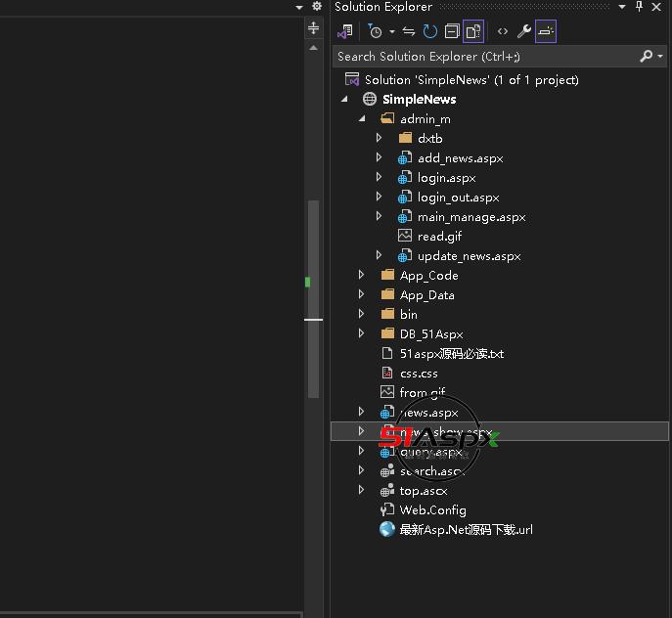The image size is (672, 618).
Task: Select css.css stylesheet icon
Action: [387, 373]
